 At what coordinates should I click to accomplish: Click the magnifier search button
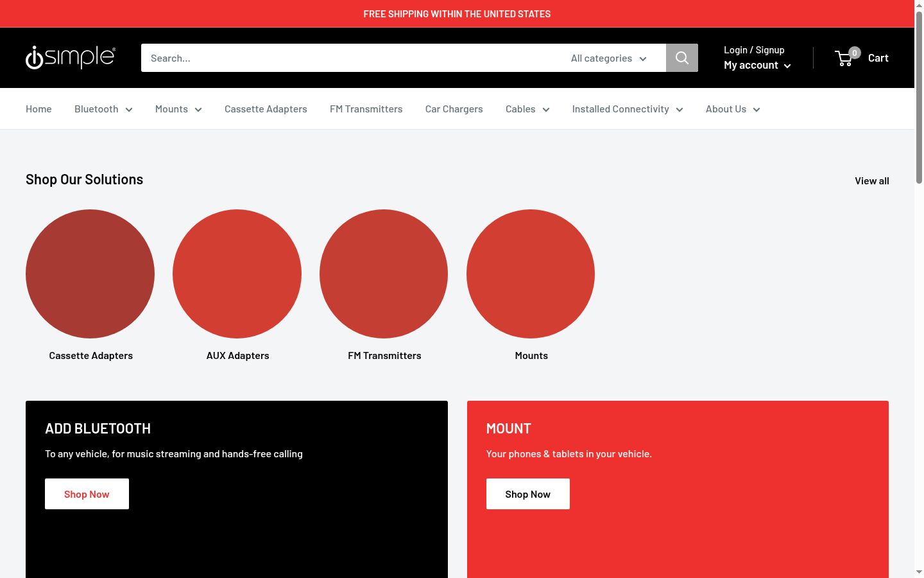tap(681, 58)
